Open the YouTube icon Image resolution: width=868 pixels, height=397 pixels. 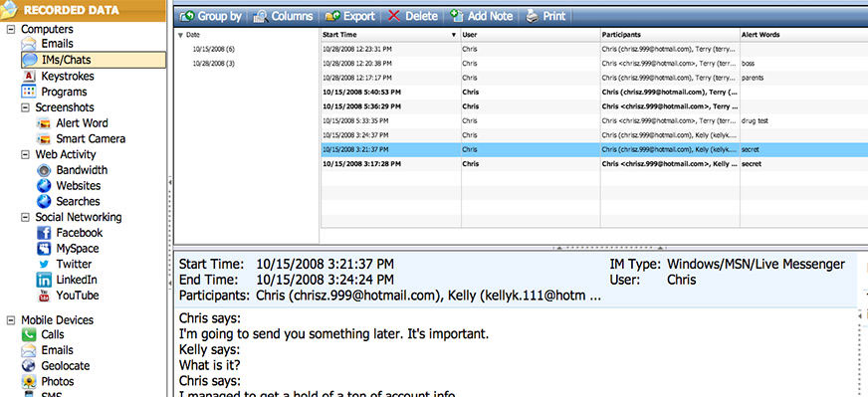click(44, 296)
